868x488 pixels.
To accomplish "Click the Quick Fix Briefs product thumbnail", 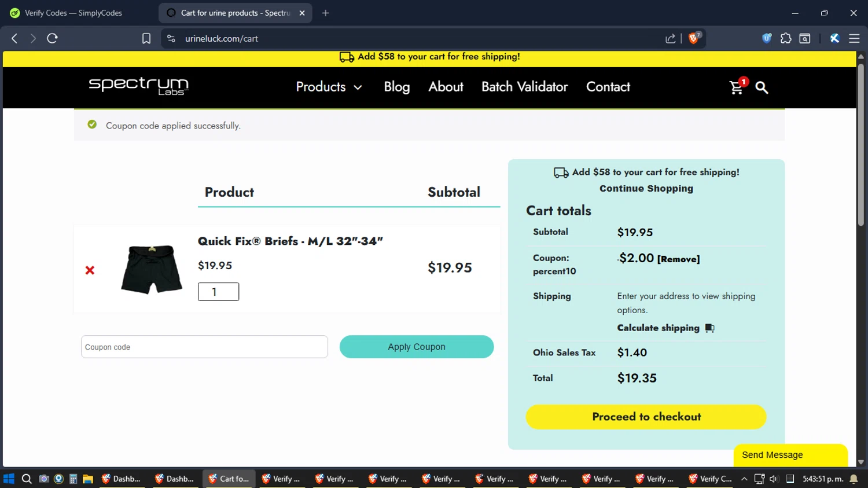I will point(152,269).
